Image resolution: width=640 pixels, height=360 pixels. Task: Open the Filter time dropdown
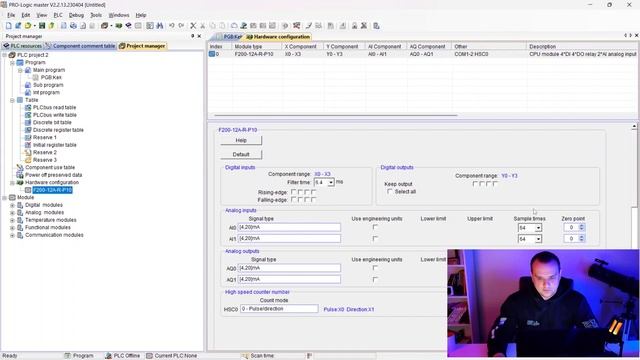[x=331, y=182]
